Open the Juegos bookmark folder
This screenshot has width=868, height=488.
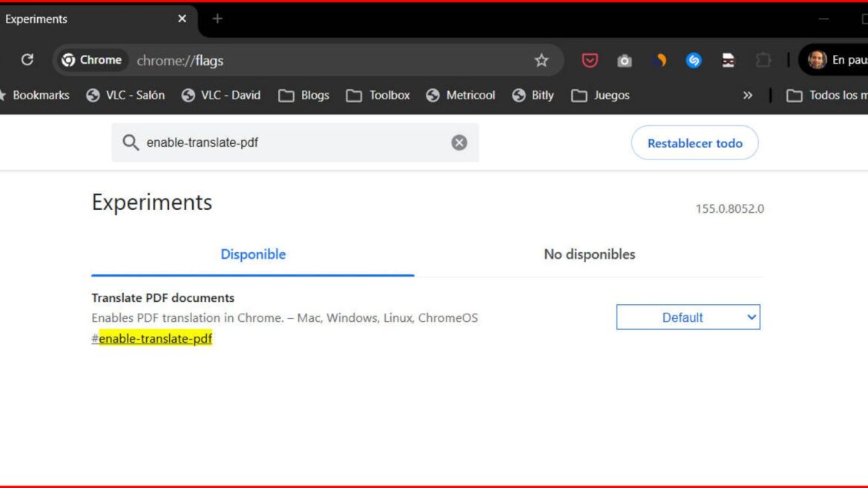(x=601, y=95)
